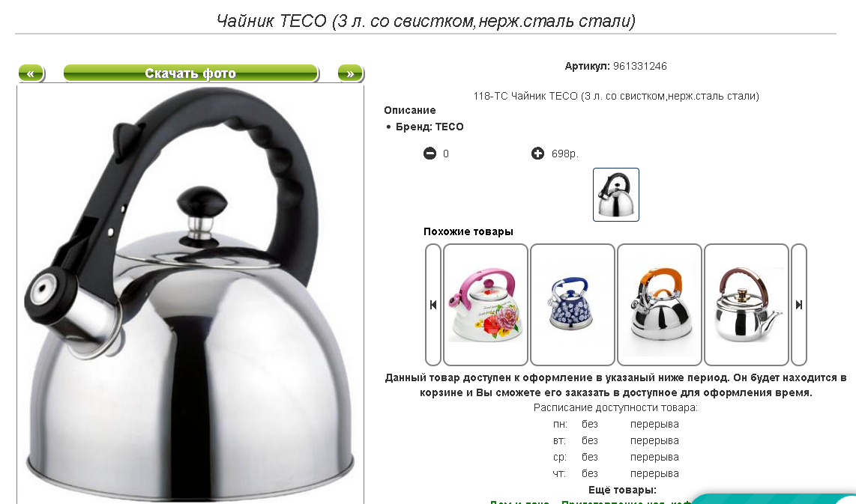Click the large TECO kettle photo

(190, 294)
